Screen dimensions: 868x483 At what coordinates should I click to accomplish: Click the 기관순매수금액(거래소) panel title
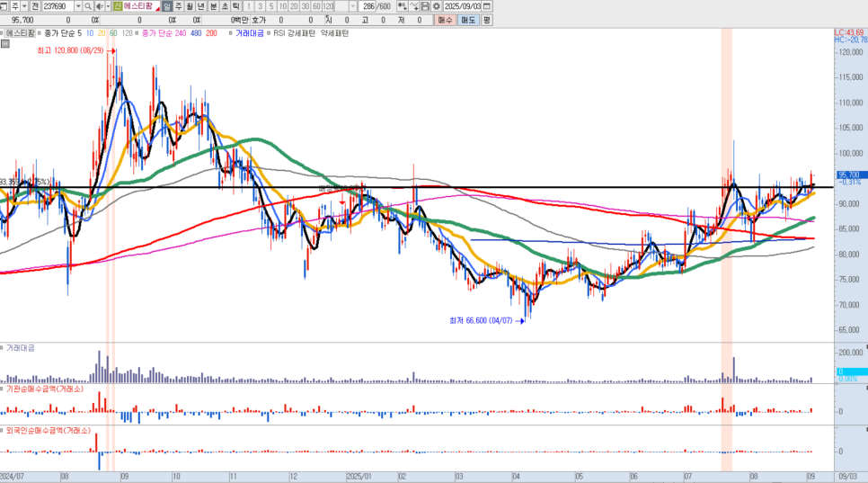tap(44, 389)
